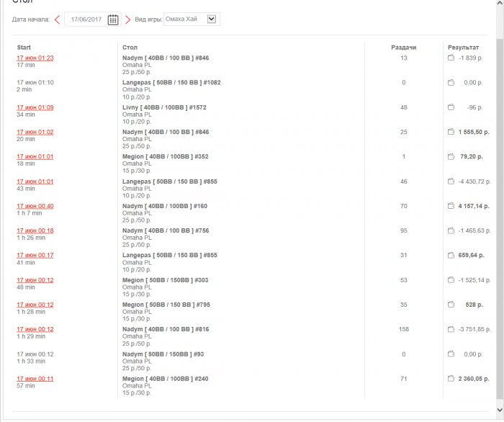Open session link 17 июн 01:23
The width and height of the screenshot is (504, 422).
click(35, 58)
